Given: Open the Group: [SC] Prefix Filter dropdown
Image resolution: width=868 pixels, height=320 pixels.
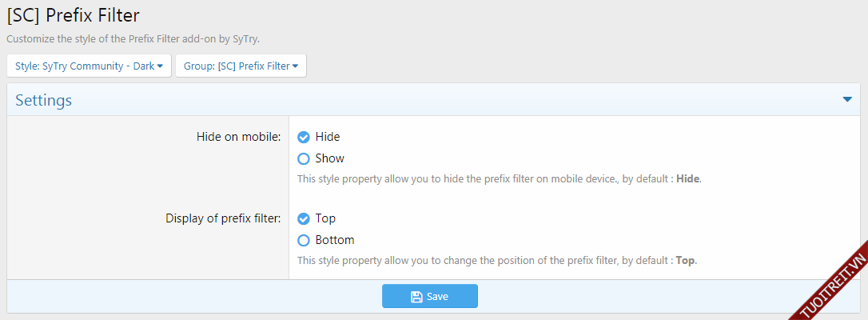Looking at the screenshot, I should coord(241,66).
